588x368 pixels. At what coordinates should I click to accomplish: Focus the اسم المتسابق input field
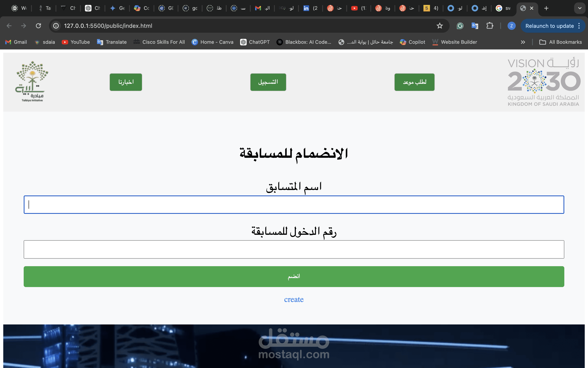click(x=294, y=205)
